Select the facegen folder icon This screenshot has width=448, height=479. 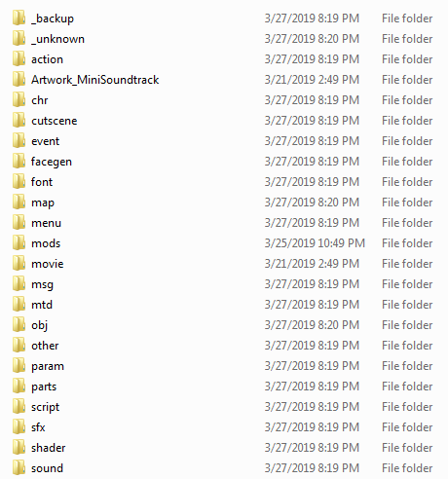click(19, 161)
